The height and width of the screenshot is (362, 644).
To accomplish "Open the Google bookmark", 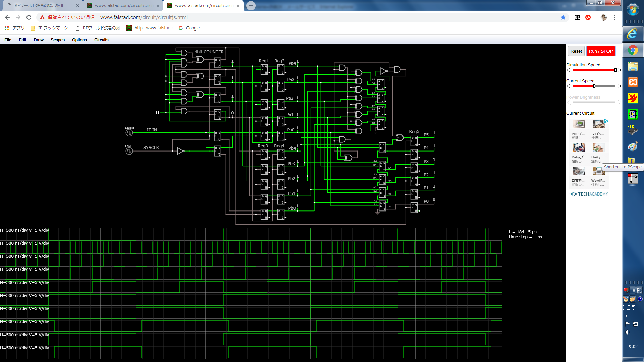I will click(189, 28).
